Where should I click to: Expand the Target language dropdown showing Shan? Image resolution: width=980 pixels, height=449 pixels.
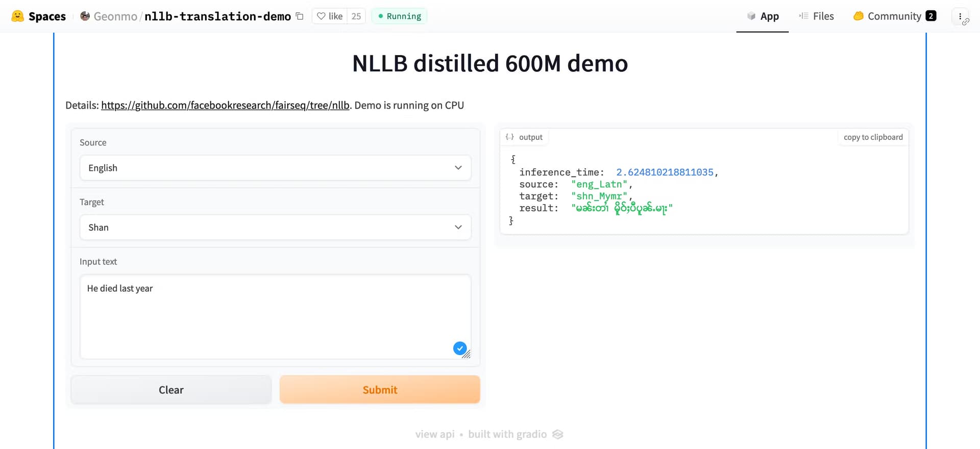(275, 228)
